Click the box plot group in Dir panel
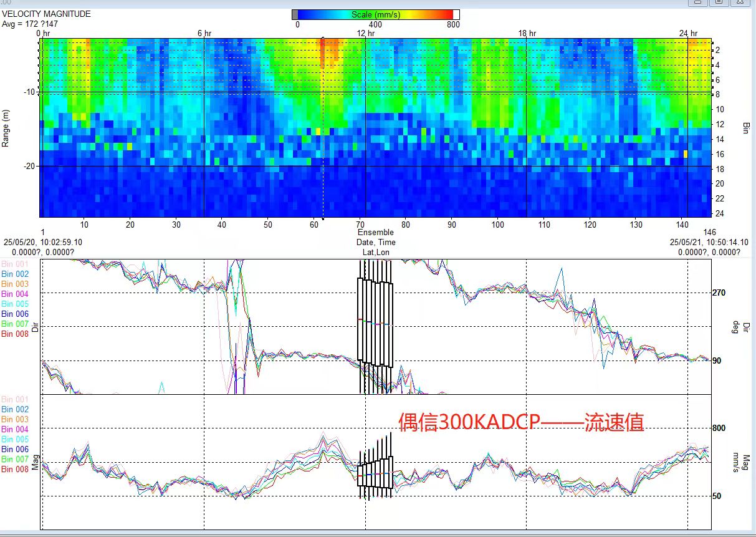Screen dimensions: 756x537 (x=375, y=322)
